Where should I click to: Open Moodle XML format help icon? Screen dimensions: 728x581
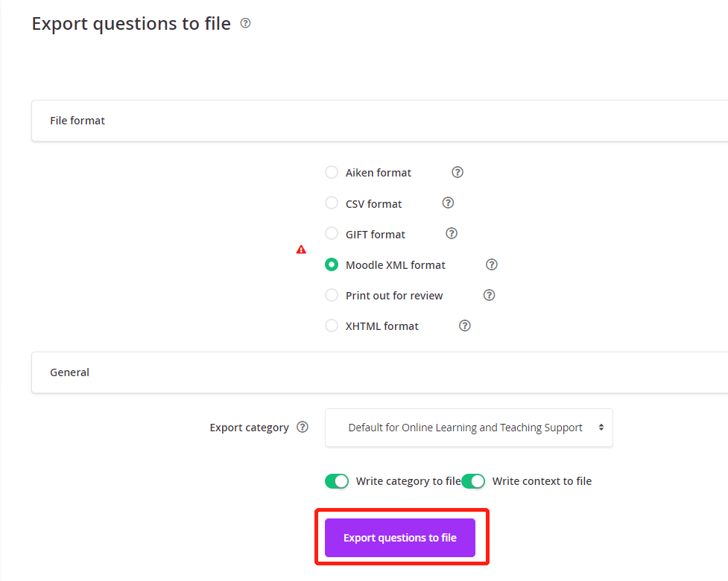pos(491,264)
